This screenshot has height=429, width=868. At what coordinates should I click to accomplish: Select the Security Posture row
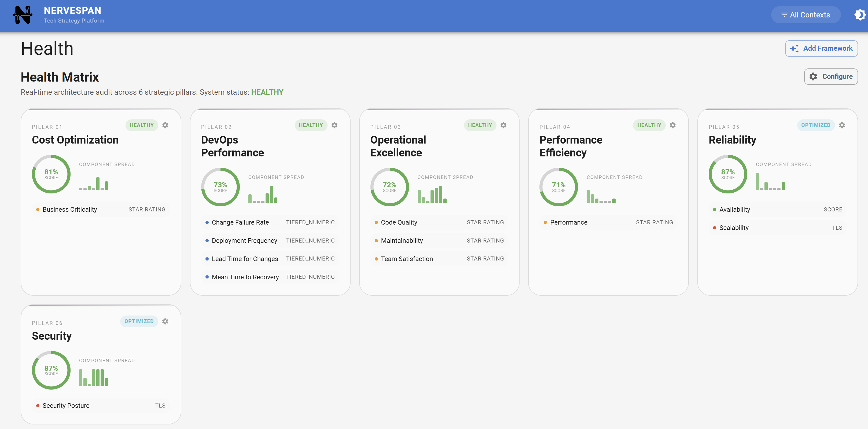tap(101, 406)
